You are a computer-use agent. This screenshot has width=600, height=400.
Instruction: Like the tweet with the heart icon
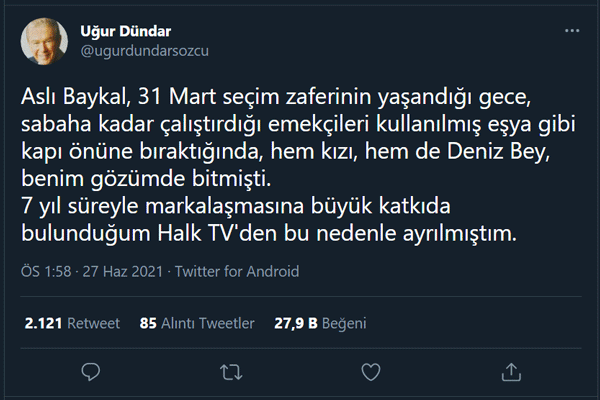(370, 372)
